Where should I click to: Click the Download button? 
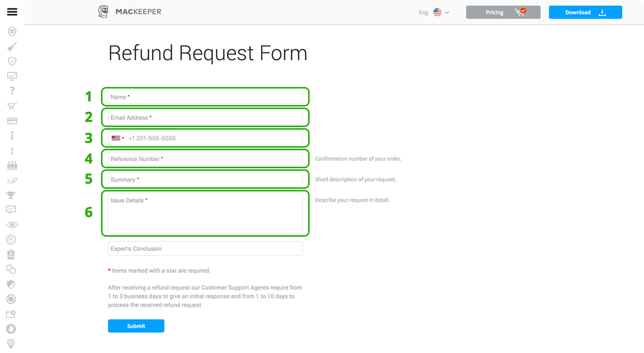pos(585,12)
